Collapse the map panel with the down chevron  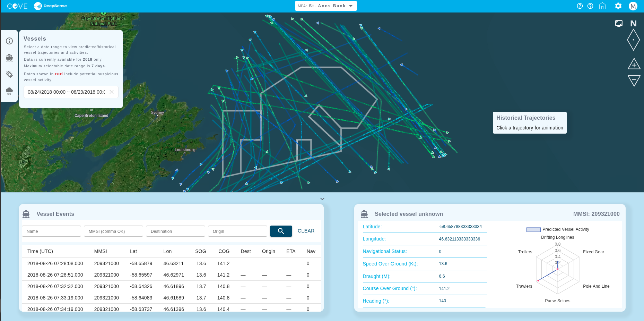[322, 198]
